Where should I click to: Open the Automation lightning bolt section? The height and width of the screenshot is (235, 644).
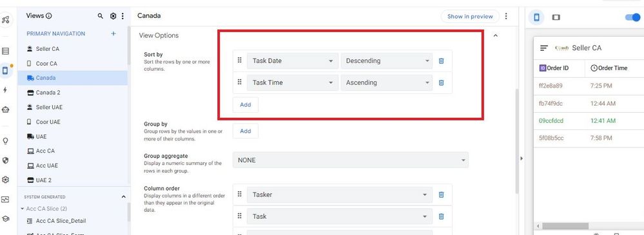(5, 90)
